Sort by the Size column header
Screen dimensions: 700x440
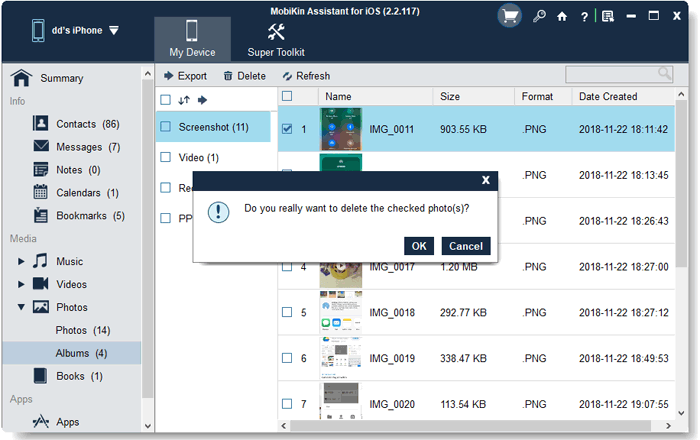(473, 96)
